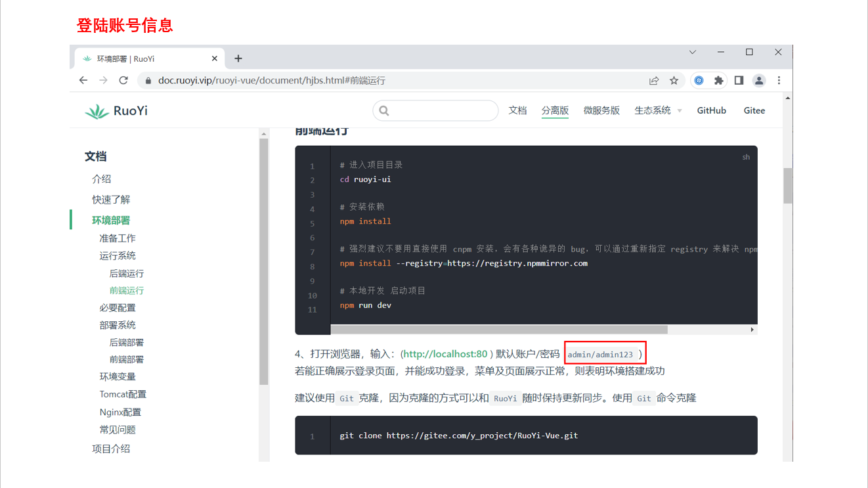Click the browser back arrow
The height and width of the screenshot is (488, 868).
[x=83, y=80]
